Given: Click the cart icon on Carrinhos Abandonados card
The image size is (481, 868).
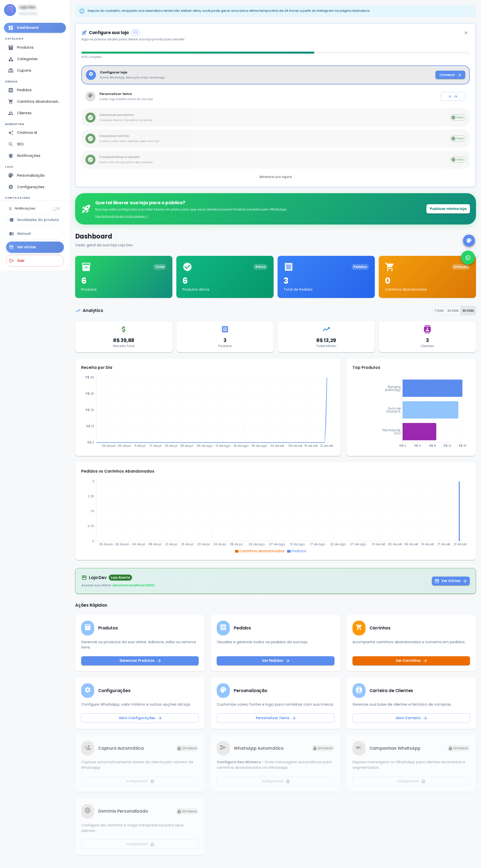Looking at the screenshot, I should point(389,267).
